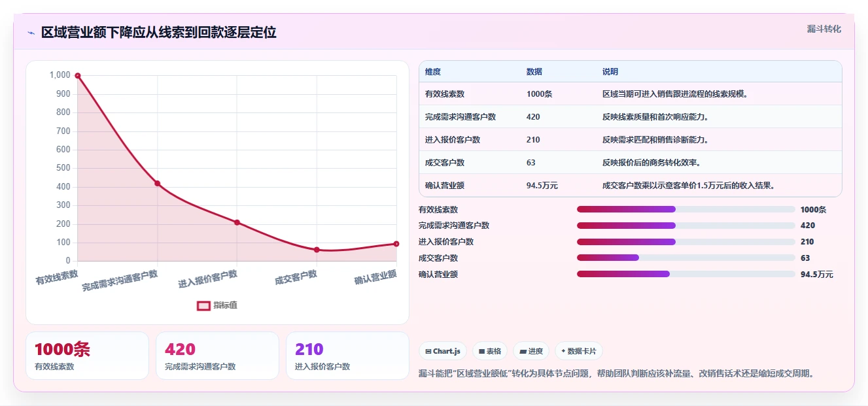Select the 数据卡片 chip

coord(579,351)
